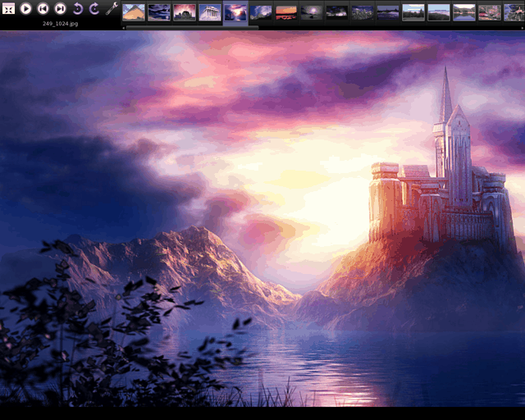This screenshot has height=420, width=525.
Task: Click the scrollbar's right arrow
Action: (522, 27)
